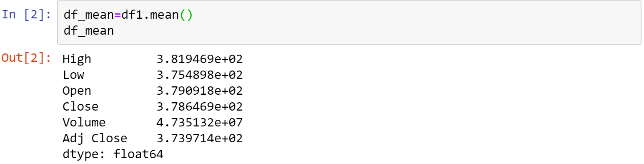The image size is (644, 164).
Task: Click the Open row label
Action: (x=77, y=91)
